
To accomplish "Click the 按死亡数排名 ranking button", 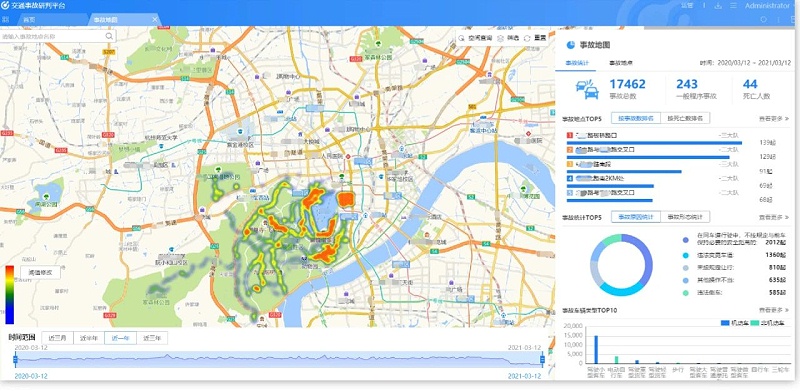I will point(685,118).
